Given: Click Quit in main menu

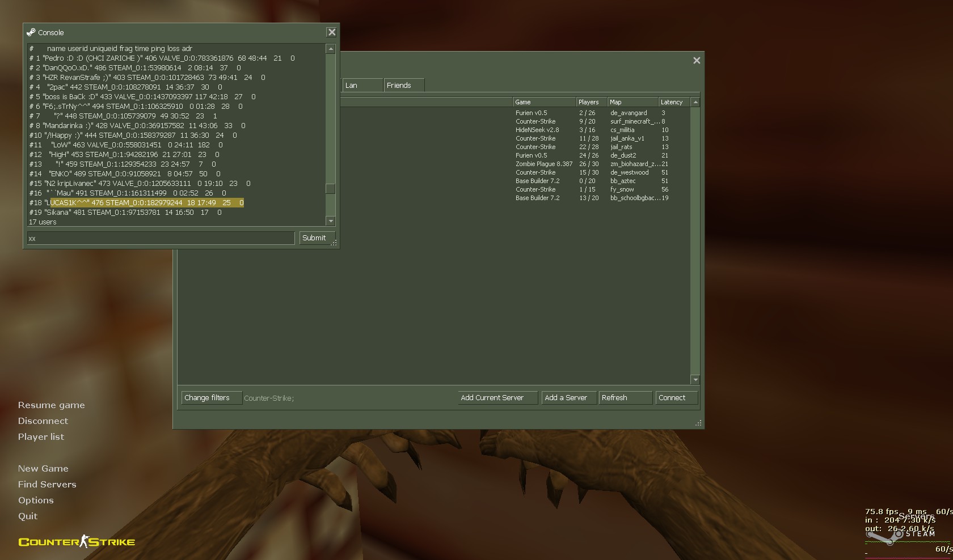Looking at the screenshot, I should tap(28, 516).
